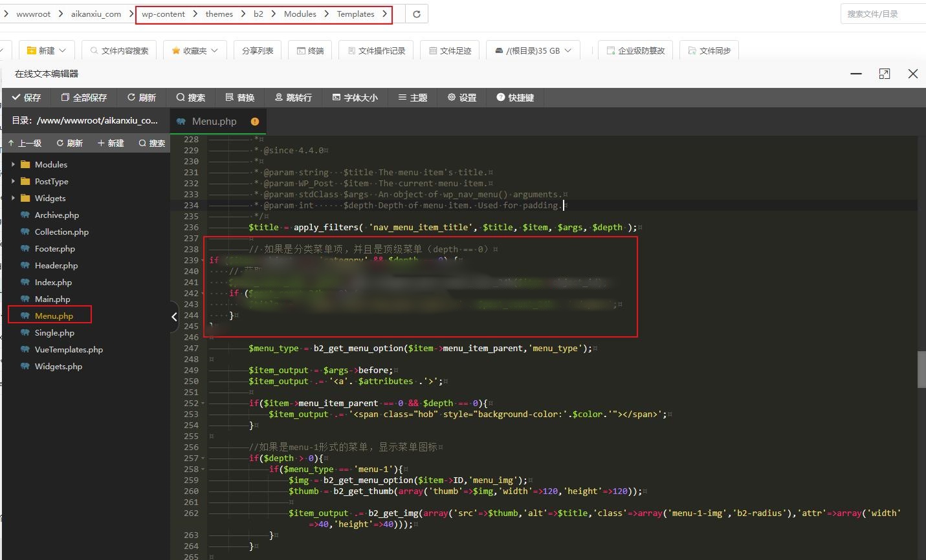Viewport: 926px width, 560px height.
Task: Expand the Widgets folder
Action: click(x=13, y=198)
